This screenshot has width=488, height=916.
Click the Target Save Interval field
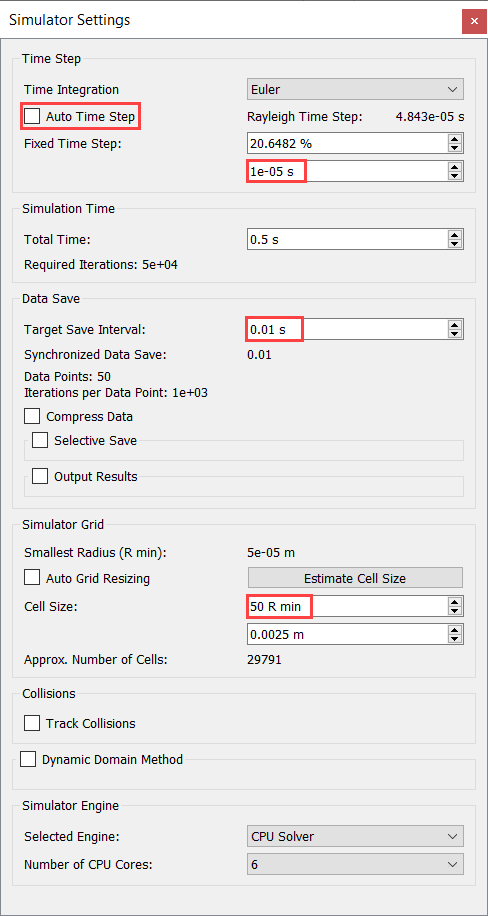tap(347, 329)
